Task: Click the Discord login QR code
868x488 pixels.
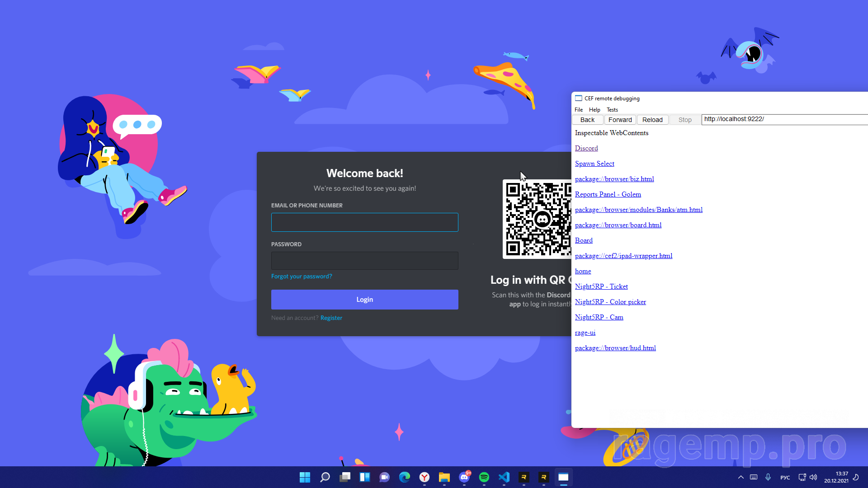Action: (537, 219)
